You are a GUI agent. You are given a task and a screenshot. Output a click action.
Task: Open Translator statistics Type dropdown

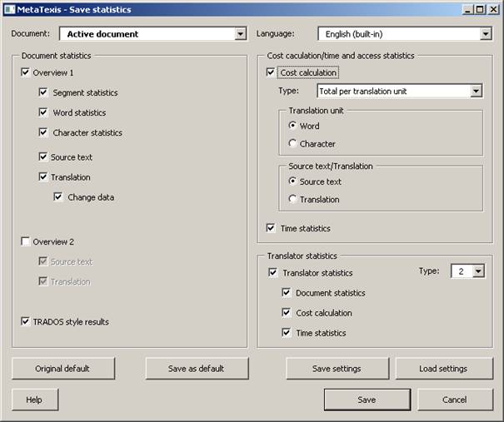(x=478, y=271)
